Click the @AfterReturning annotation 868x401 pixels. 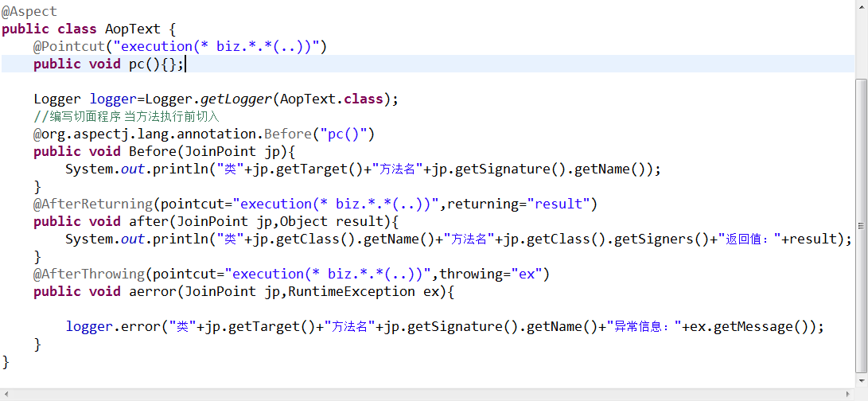pos(93,204)
